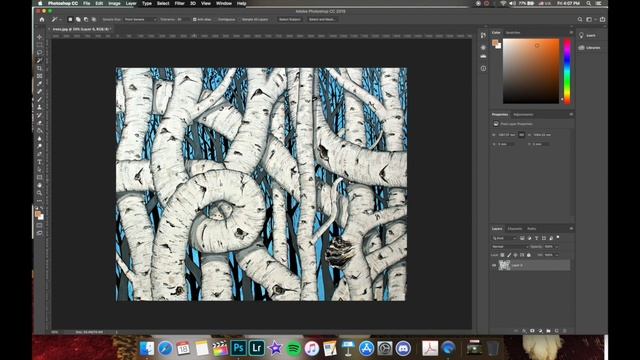The image size is (640, 360).
Task: Open the History panel icon in side strip
Action: click(483, 36)
